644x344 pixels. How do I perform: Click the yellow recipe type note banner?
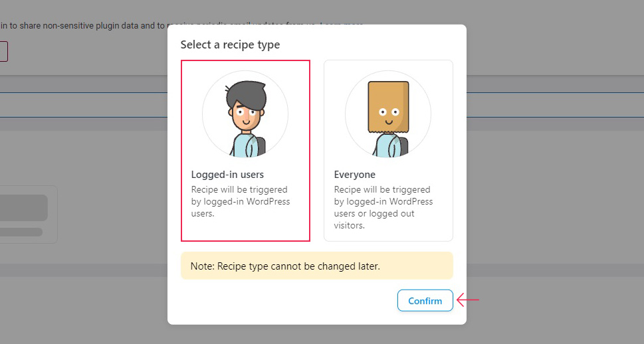click(x=316, y=266)
